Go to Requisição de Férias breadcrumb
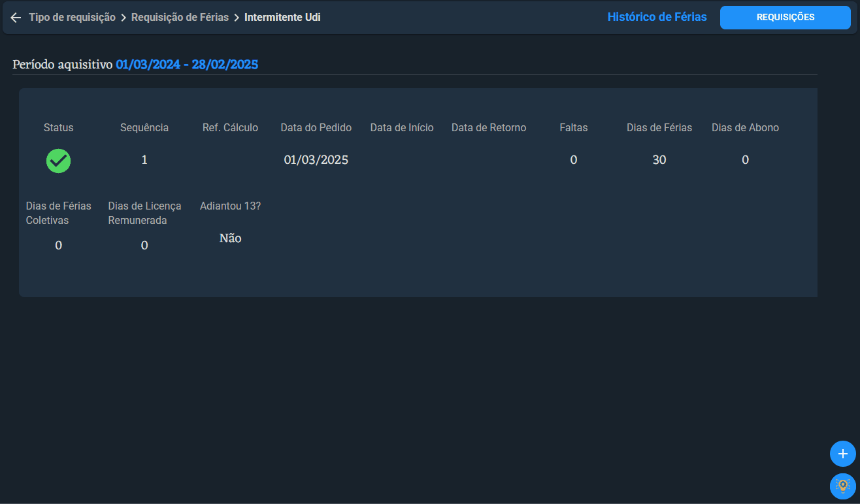Screen dimensions: 860x504 pos(180,18)
